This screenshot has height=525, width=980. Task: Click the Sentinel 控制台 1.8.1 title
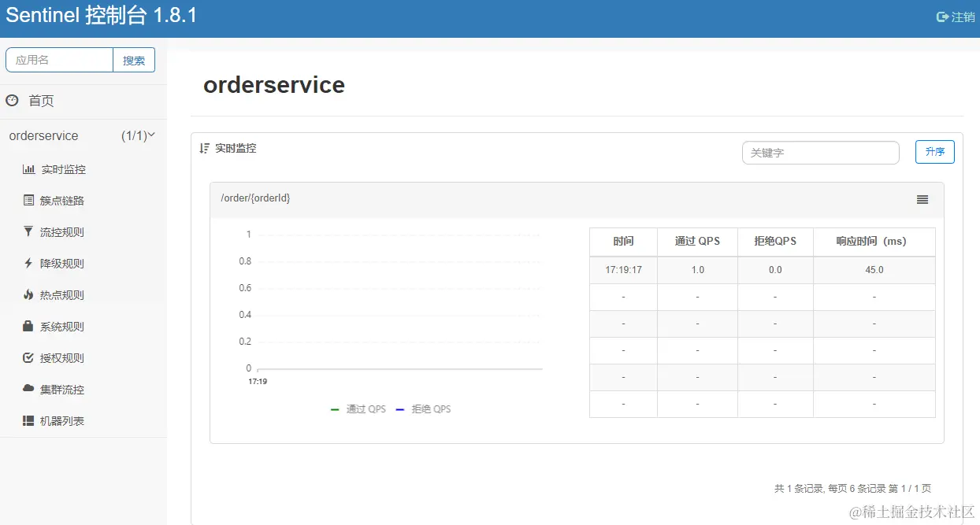[x=101, y=15]
